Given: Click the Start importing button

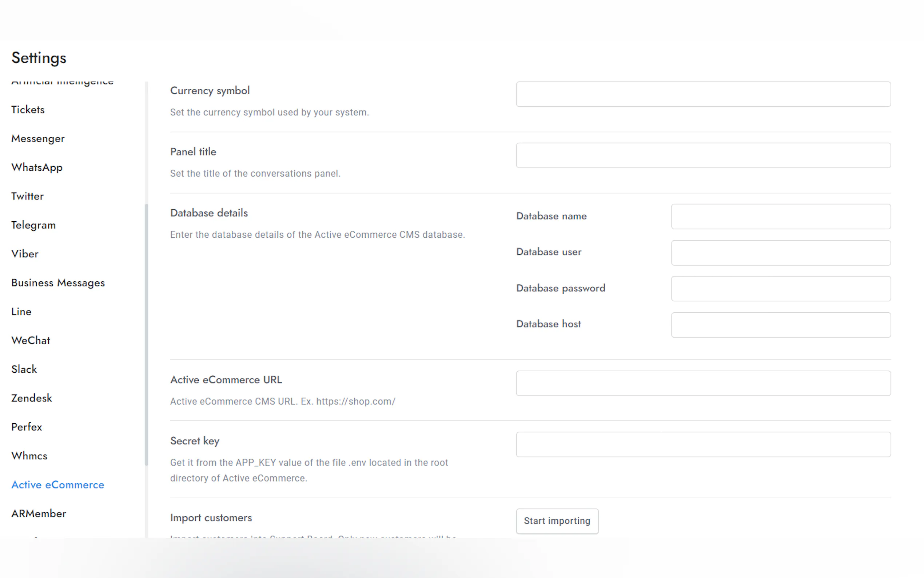Looking at the screenshot, I should point(557,520).
